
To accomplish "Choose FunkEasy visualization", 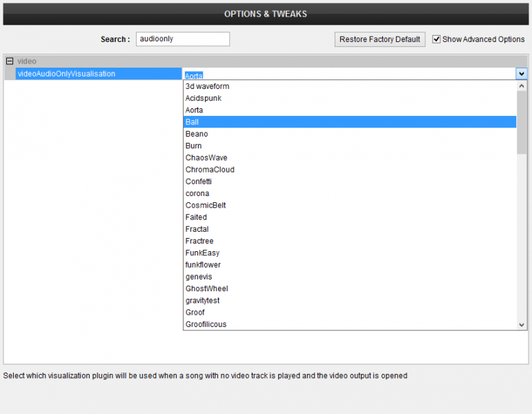I will [350, 253].
